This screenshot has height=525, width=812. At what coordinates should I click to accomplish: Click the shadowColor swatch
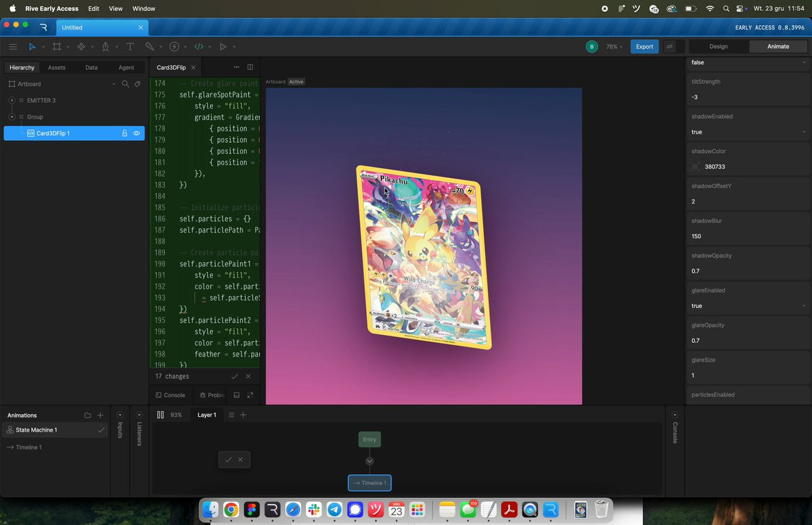[696, 166]
